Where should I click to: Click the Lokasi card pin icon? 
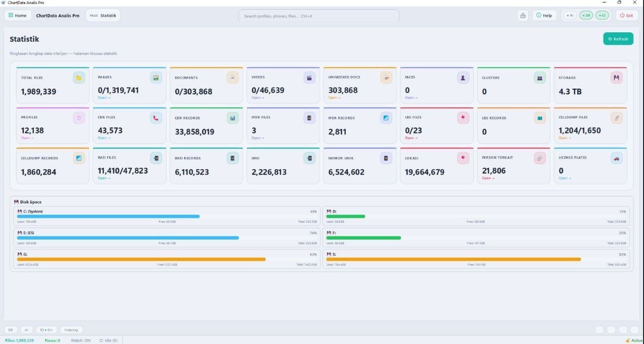pyautogui.click(x=463, y=158)
